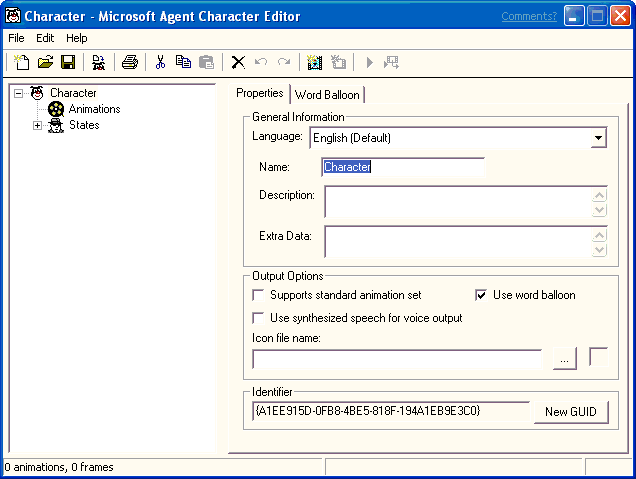636x479 pixels.
Task: Click the States figure tree icon
Action: [56, 125]
